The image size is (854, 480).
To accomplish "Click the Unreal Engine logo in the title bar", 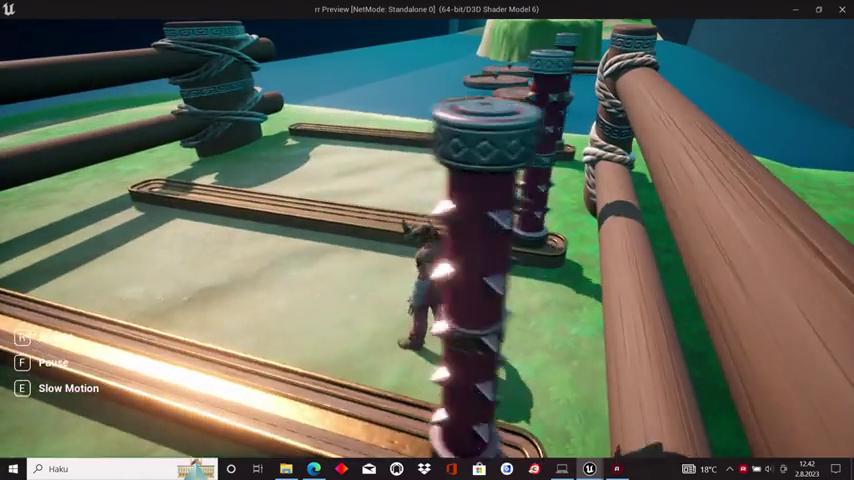I will pos(9,9).
